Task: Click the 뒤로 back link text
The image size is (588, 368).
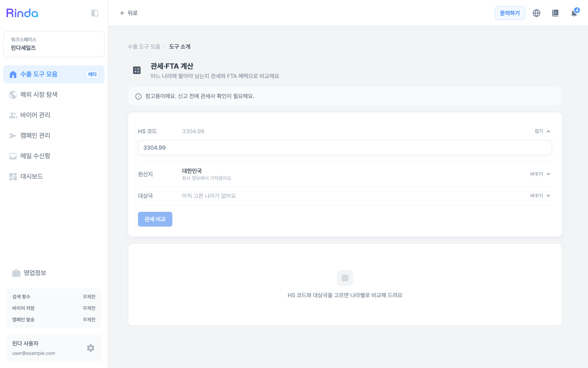Action: pos(133,13)
